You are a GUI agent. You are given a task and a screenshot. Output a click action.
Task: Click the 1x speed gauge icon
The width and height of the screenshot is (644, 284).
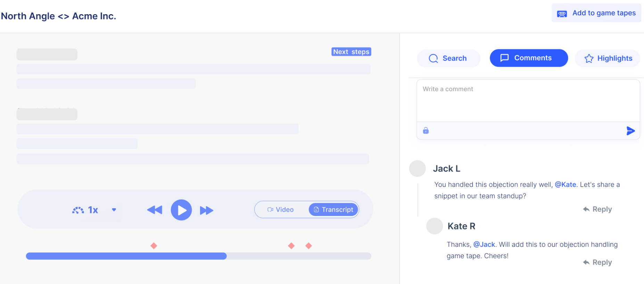tap(78, 210)
